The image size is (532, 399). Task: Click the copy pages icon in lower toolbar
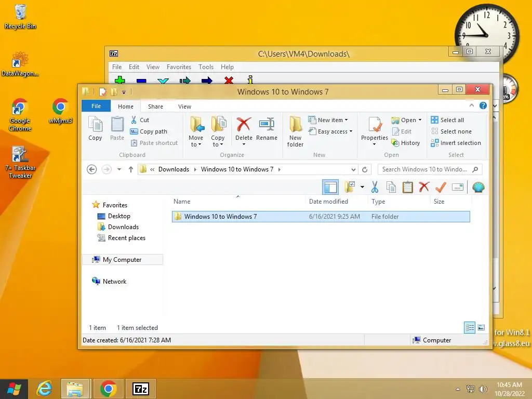[391, 187]
